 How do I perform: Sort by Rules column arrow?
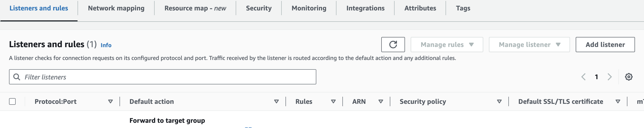[x=333, y=101]
